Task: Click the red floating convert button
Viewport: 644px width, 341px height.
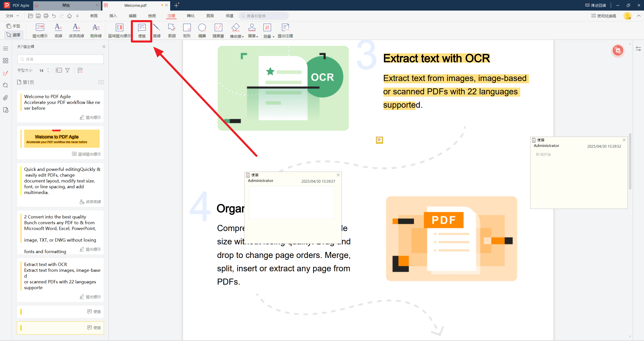Action: click(618, 51)
